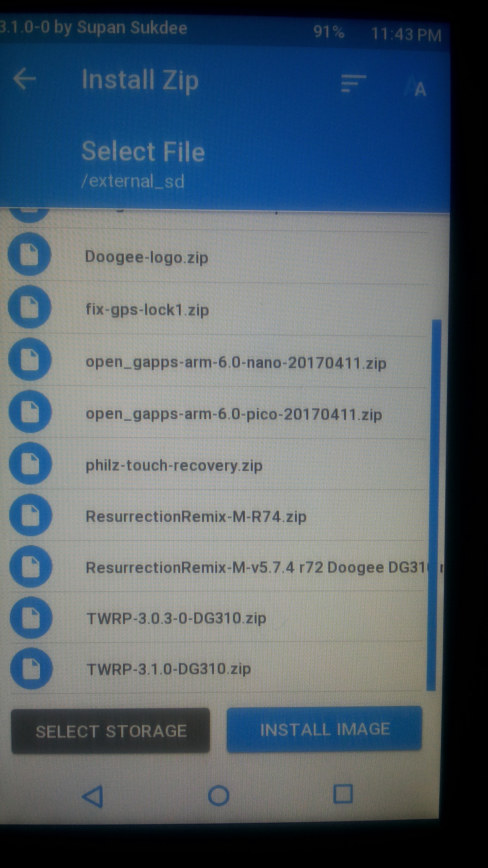
Task: Tap file icon beside open_gapps pico zip
Action: [30, 411]
